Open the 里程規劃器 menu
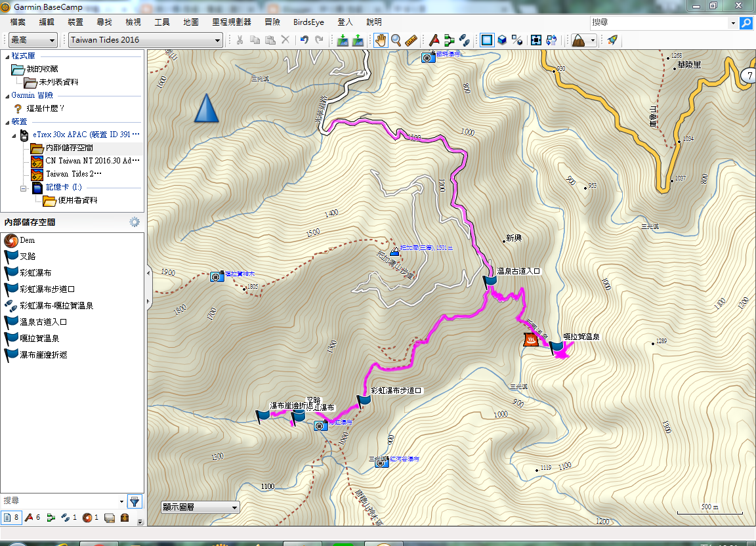The image size is (756, 546). [232, 22]
